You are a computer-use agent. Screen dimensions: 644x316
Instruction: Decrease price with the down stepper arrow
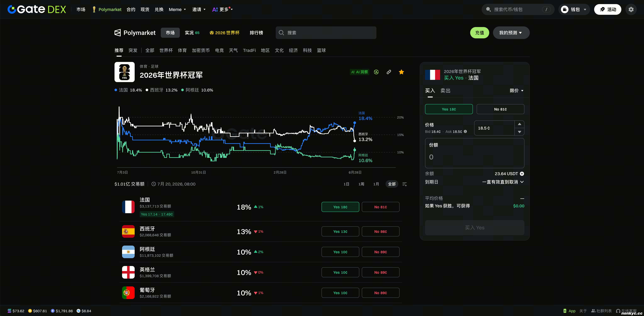520,132
